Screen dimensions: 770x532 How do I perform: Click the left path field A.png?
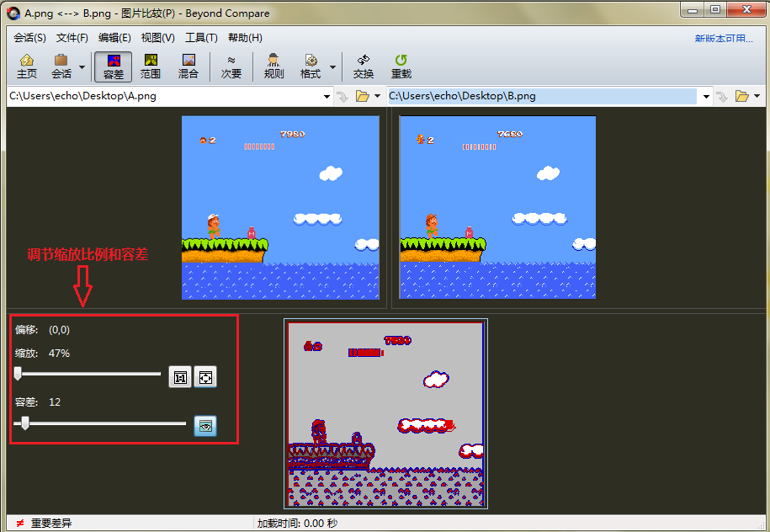pos(164,96)
